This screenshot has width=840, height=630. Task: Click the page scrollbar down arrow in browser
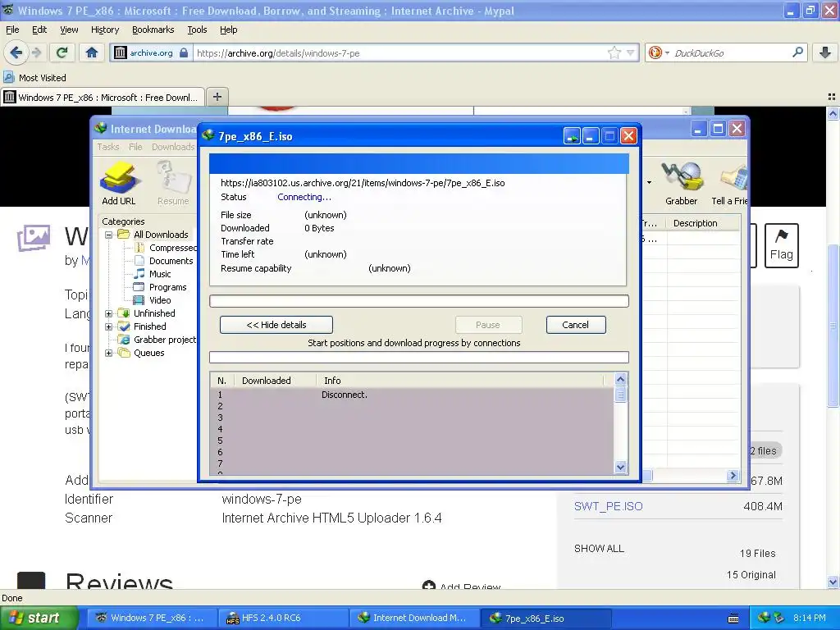point(833,582)
